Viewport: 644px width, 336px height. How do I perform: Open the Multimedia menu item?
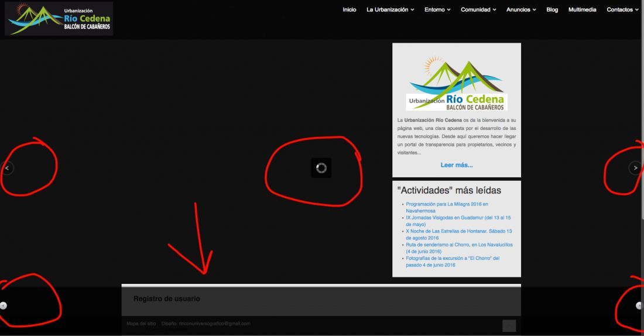[x=582, y=9]
